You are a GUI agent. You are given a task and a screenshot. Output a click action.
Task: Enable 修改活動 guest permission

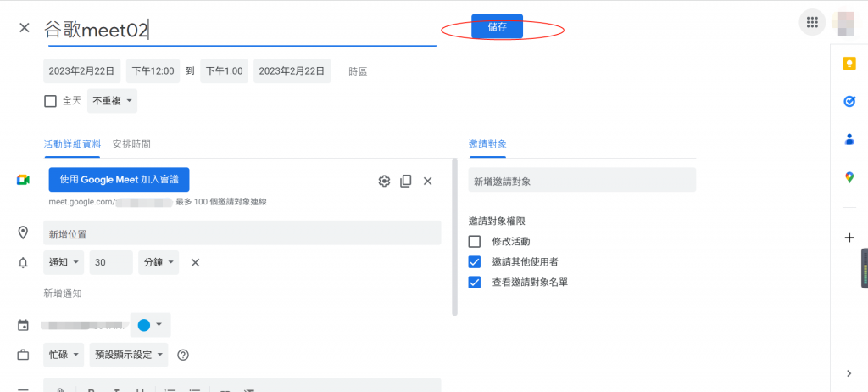[475, 242]
